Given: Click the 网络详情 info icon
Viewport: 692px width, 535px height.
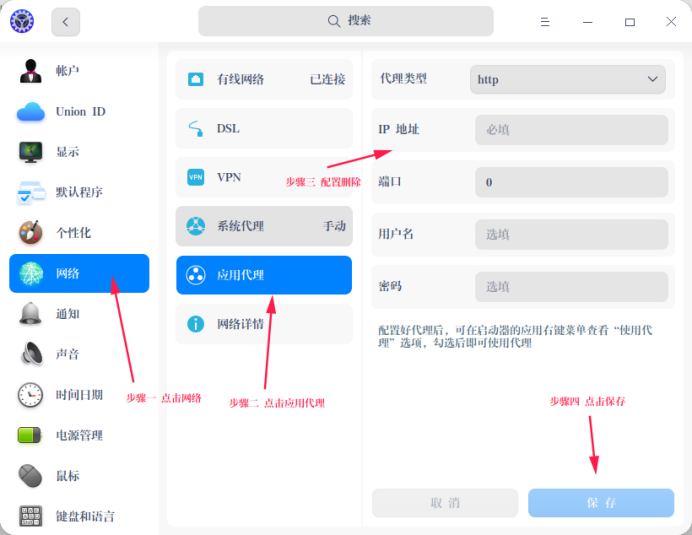Looking at the screenshot, I should click(196, 324).
